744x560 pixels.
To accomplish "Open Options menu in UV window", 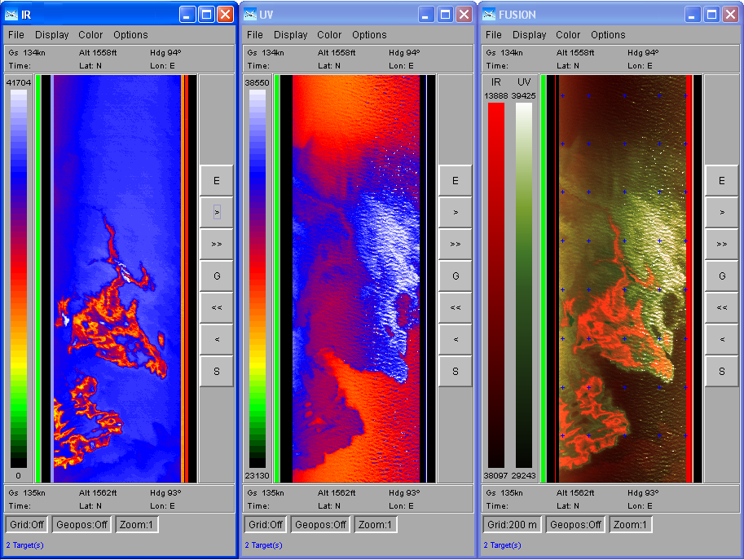I will coord(369,35).
